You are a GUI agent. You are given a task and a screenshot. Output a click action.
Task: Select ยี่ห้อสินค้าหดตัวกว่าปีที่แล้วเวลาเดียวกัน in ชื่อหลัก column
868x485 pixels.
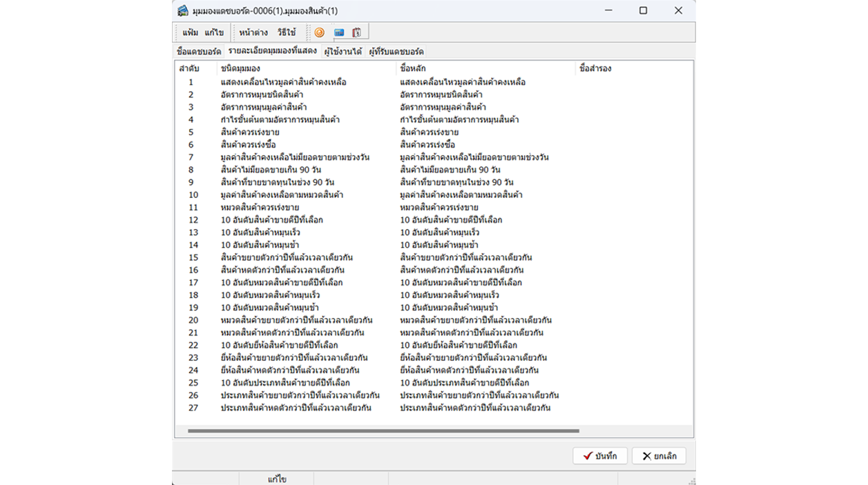pyautogui.click(x=469, y=370)
